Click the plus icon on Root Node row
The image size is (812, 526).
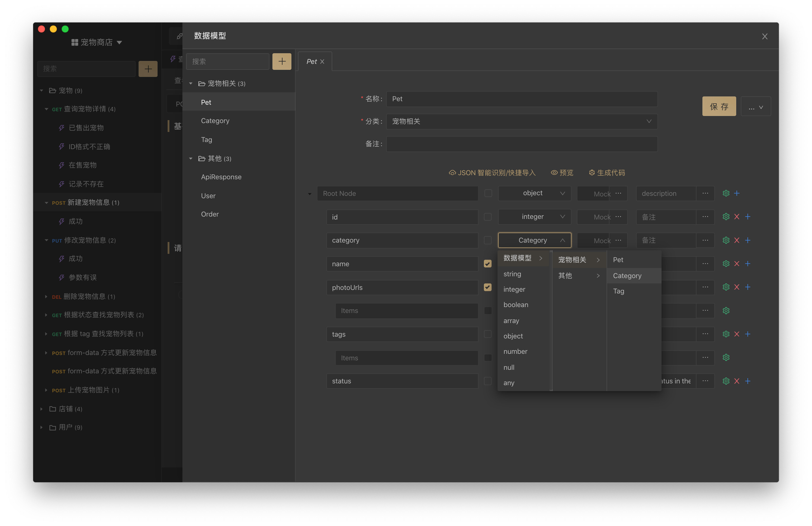point(736,193)
